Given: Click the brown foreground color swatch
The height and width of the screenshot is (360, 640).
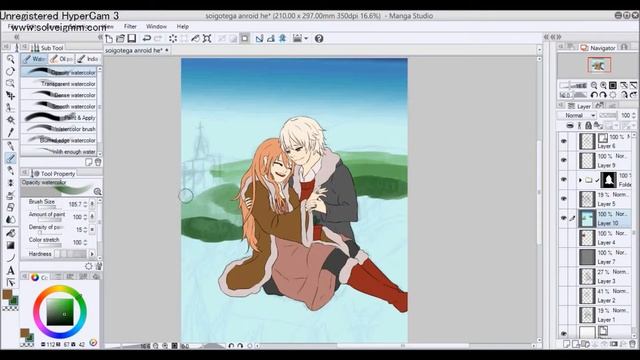Looking at the screenshot, I should (x=7, y=294).
